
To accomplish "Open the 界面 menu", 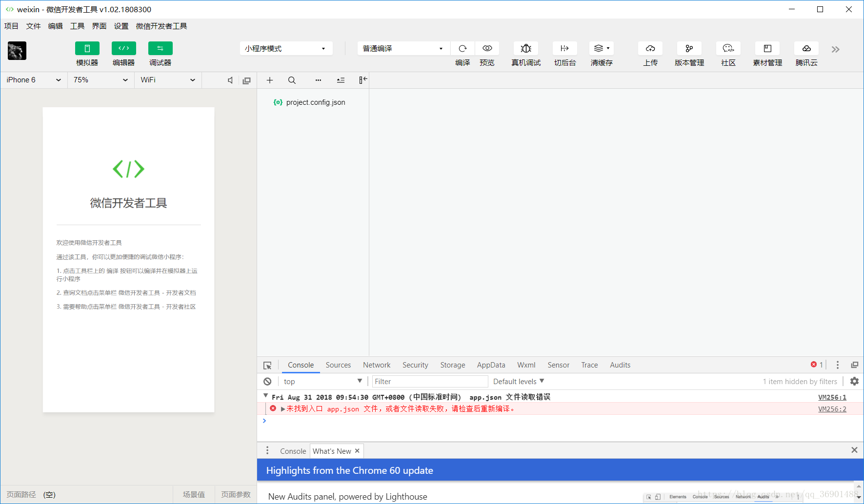I will 99,26.
